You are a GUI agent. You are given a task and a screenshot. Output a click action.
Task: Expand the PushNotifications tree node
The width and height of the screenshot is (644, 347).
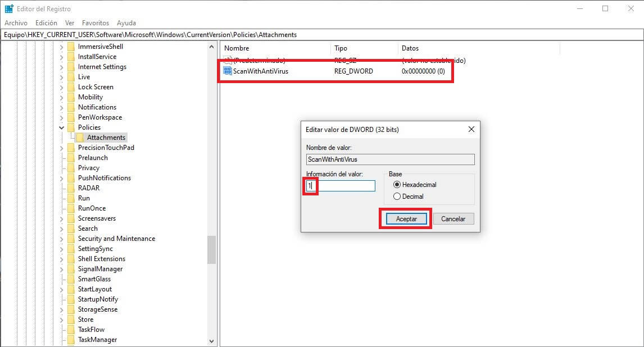(x=62, y=178)
